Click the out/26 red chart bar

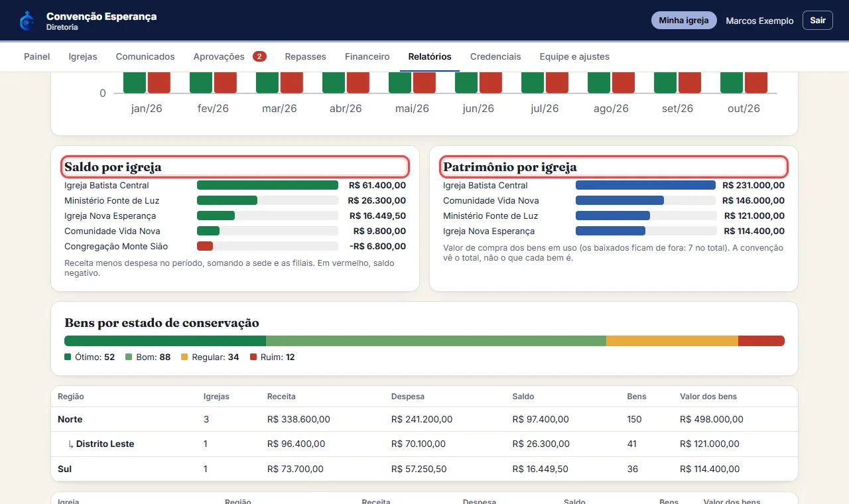click(756, 82)
